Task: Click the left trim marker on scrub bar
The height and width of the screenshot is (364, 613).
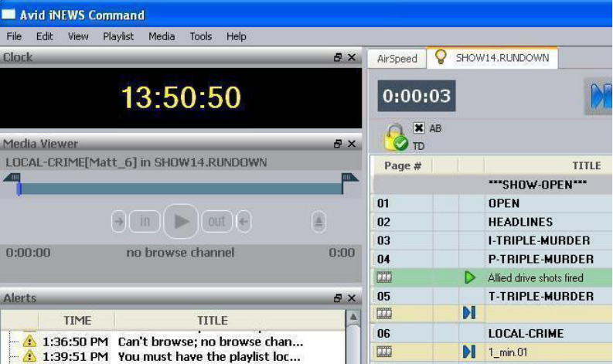Action: click(12, 178)
